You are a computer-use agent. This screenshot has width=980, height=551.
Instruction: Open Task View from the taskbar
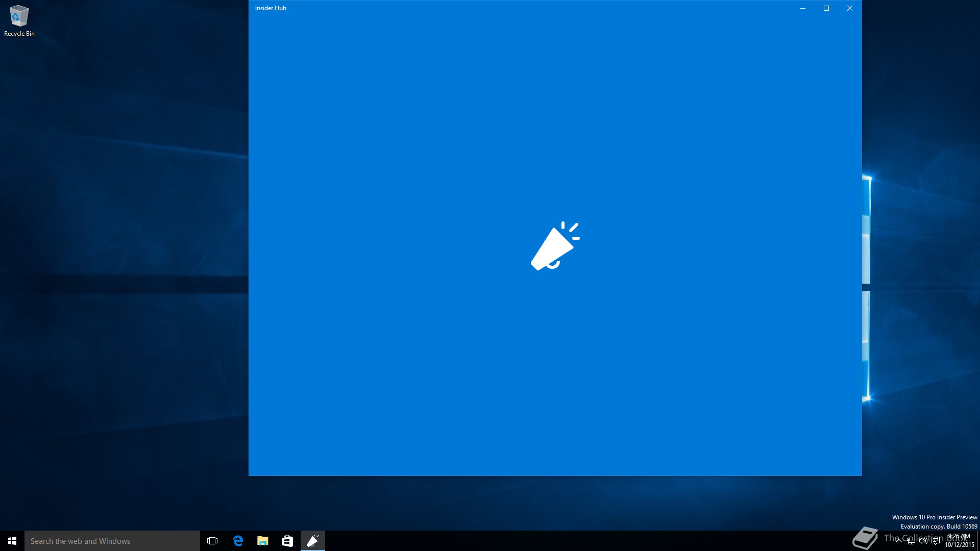click(x=212, y=541)
